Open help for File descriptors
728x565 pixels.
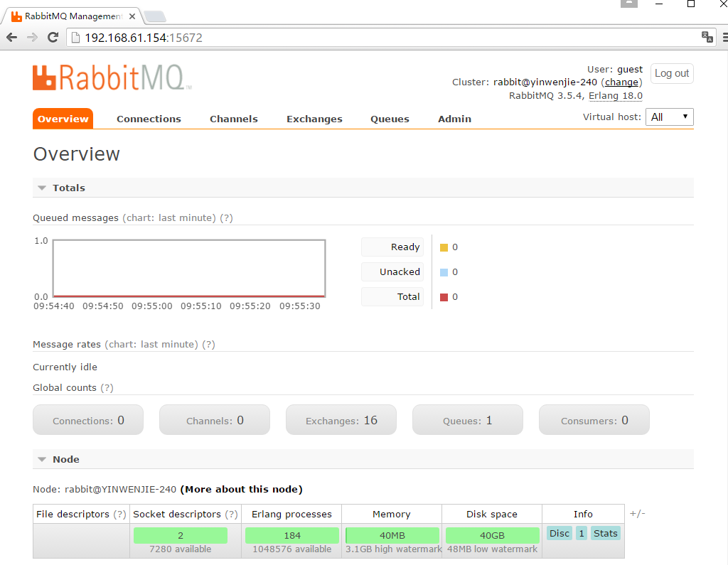coord(119,515)
